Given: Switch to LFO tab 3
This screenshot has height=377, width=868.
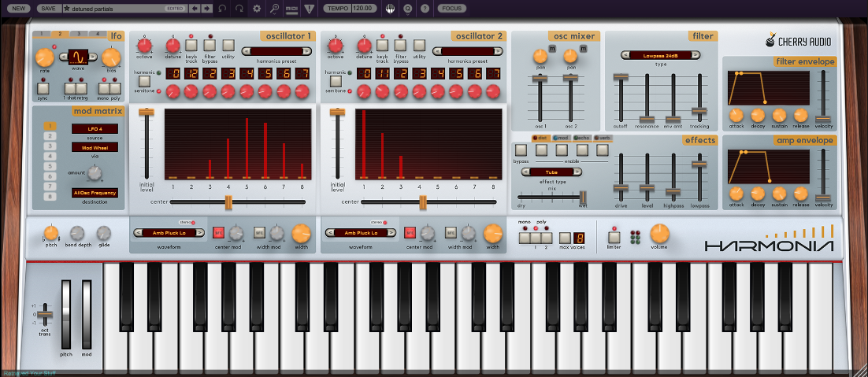Looking at the screenshot, I should (80, 34).
